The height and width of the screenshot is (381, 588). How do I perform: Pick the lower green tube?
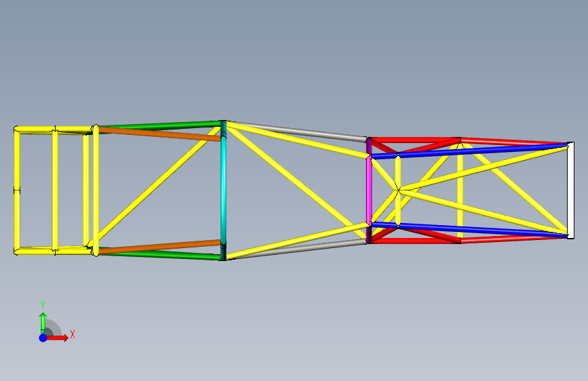pos(159,255)
